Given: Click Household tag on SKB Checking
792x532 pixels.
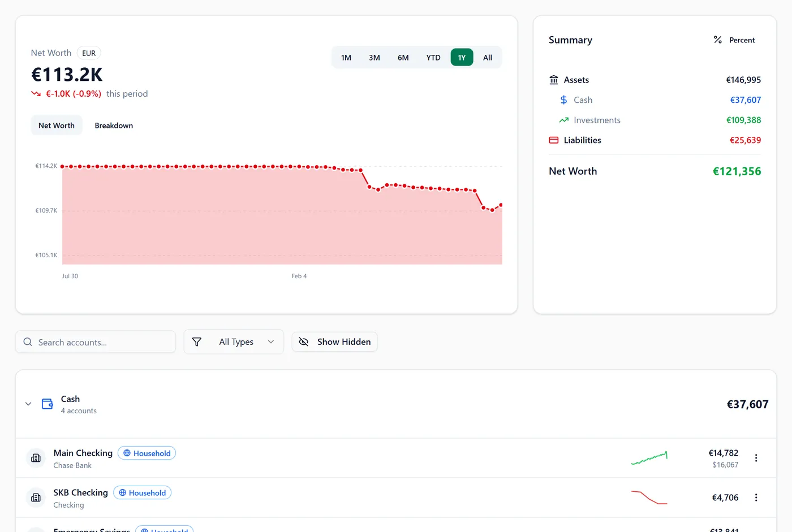Looking at the screenshot, I should [x=142, y=492].
